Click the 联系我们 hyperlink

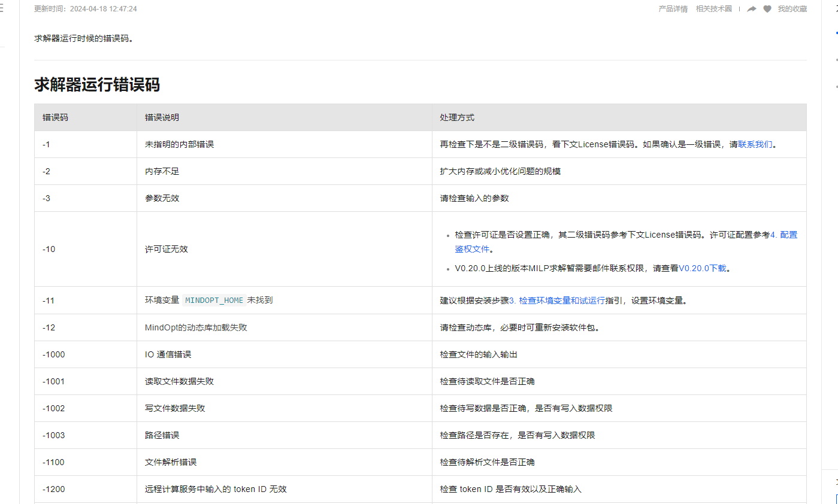click(x=755, y=144)
